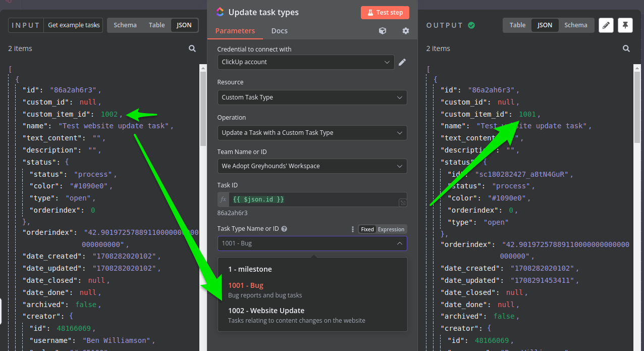Open Credential ClickUp account dropdown
The height and width of the screenshot is (351, 644).
(306, 62)
